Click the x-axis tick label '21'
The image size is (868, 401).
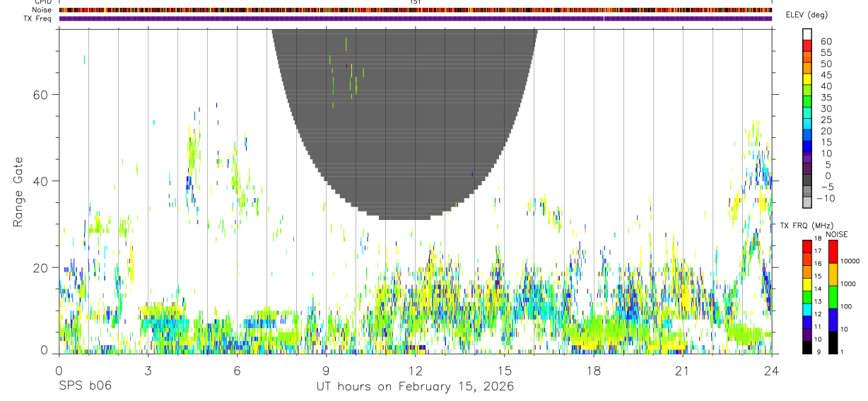coord(682,371)
